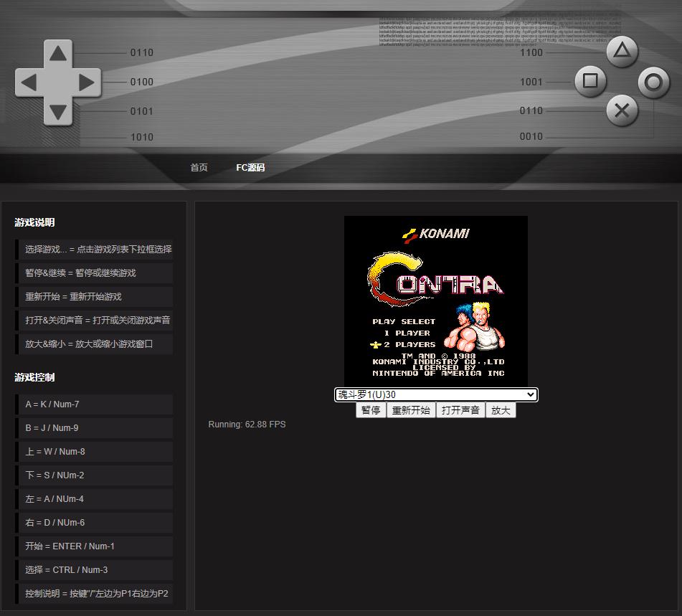Tap the cross gamepad button
The height and width of the screenshot is (616, 682).
click(622, 110)
